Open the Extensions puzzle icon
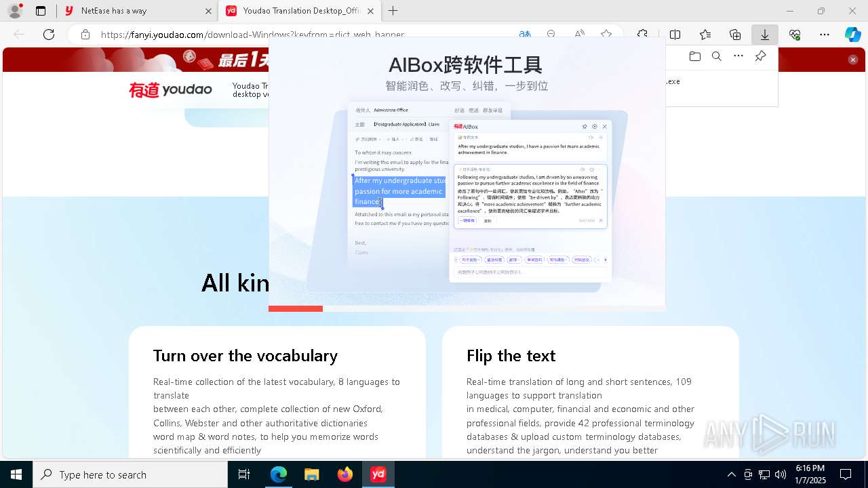Screen dimensions: 868x488 [x=642, y=35]
